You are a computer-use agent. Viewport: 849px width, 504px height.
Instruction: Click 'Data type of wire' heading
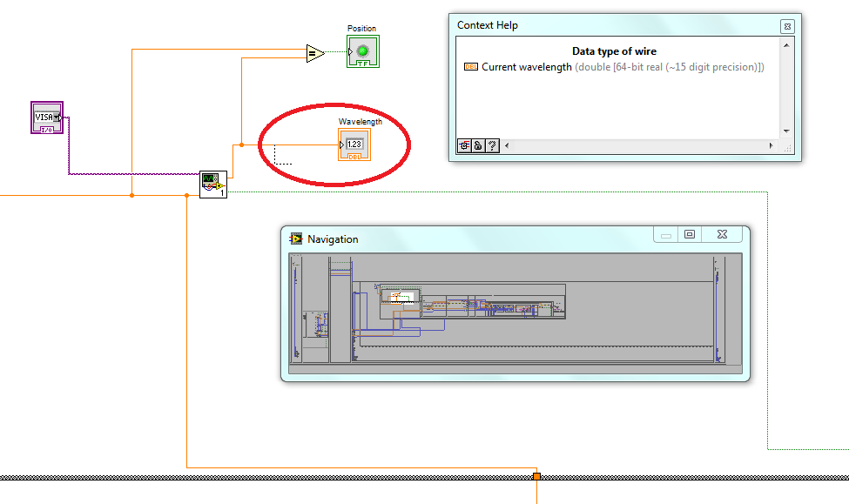pos(614,51)
